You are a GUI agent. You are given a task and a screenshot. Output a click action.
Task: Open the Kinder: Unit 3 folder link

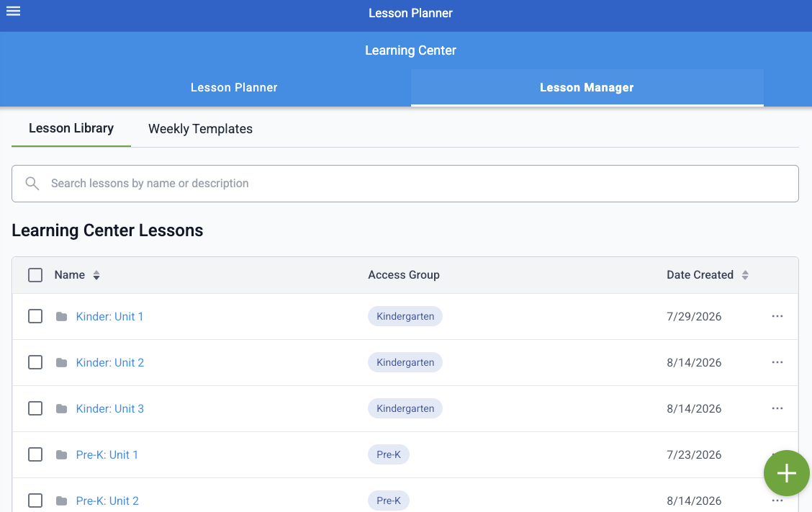pyautogui.click(x=110, y=408)
